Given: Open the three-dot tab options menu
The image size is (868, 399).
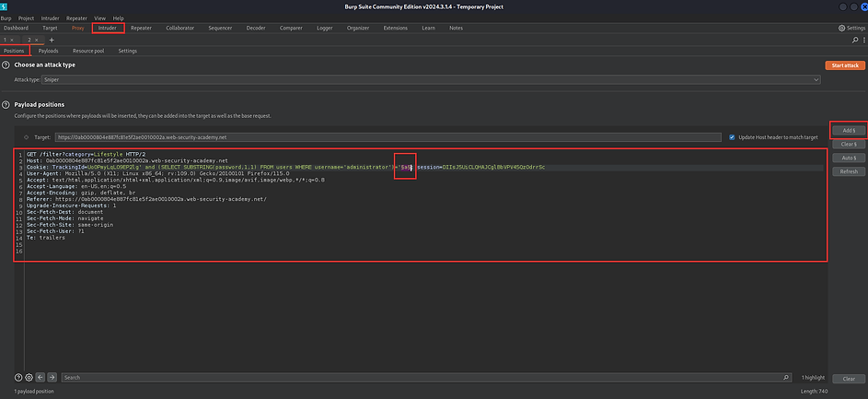Looking at the screenshot, I should point(863,40).
